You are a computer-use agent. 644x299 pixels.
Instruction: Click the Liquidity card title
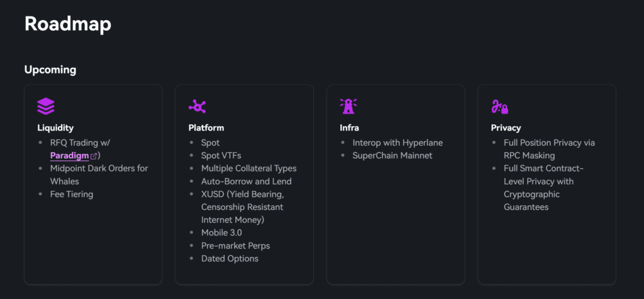pos(55,128)
